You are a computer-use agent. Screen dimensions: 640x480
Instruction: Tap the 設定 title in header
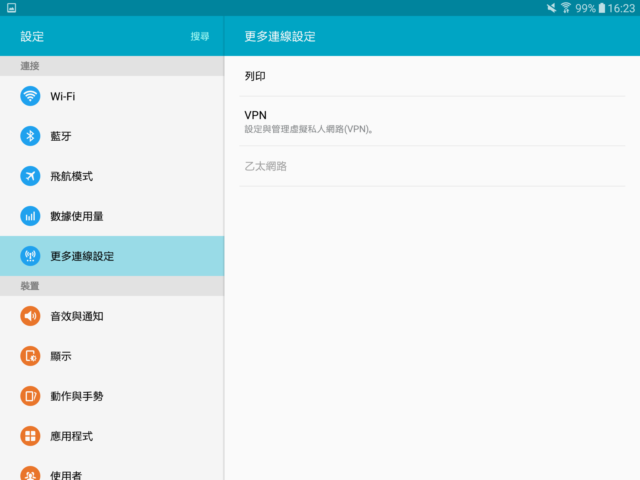[32, 36]
